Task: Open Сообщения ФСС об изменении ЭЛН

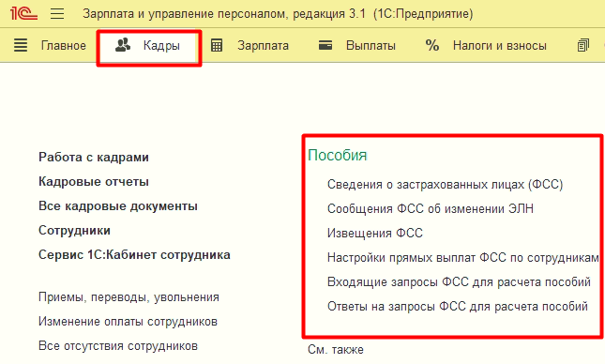Action: click(431, 209)
